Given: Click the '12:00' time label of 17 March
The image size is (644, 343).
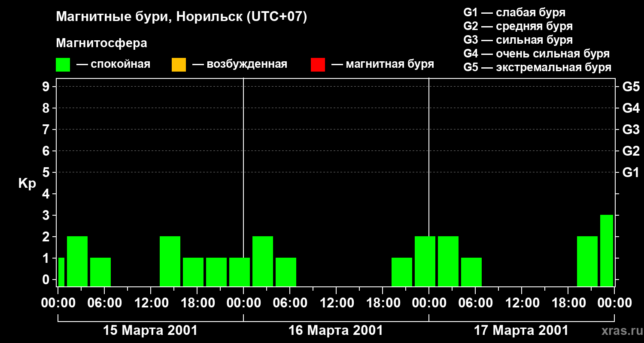Looking at the screenshot, I should (522, 303).
